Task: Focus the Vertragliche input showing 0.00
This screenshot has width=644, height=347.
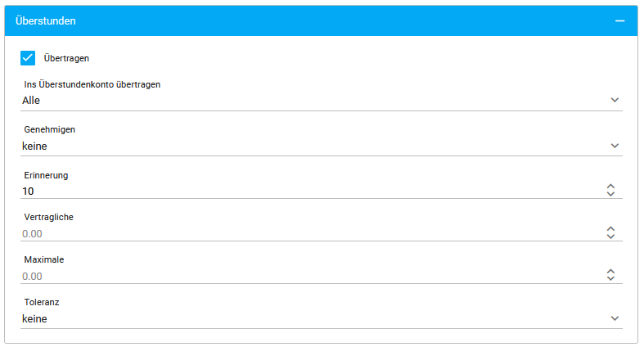Action: pos(311,233)
